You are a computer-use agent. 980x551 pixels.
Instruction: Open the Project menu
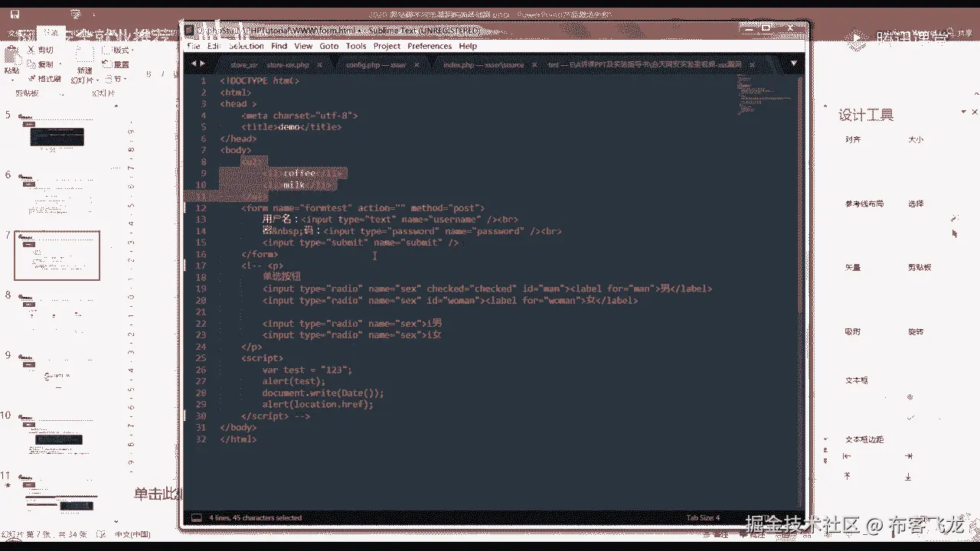pyautogui.click(x=387, y=46)
